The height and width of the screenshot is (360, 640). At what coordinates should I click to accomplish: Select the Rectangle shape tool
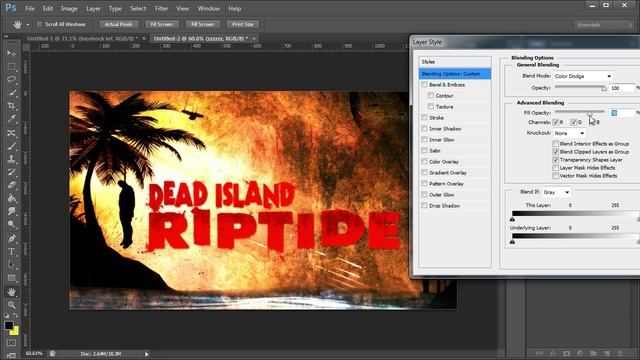click(x=11, y=278)
